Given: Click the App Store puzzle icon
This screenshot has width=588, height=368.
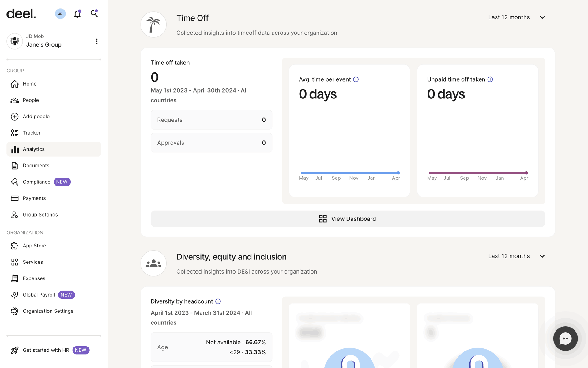Looking at the screenshot, I should [x=15, y=246].
